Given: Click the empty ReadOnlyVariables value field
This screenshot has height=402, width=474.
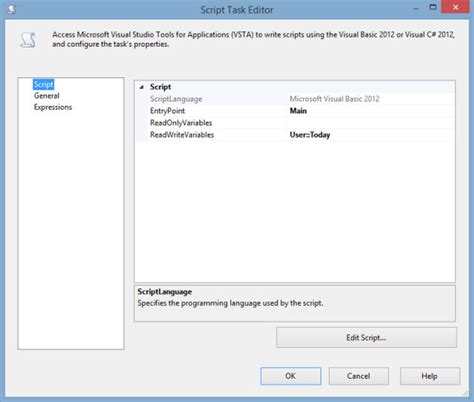Looking at the screenshot, I should 371,123.
